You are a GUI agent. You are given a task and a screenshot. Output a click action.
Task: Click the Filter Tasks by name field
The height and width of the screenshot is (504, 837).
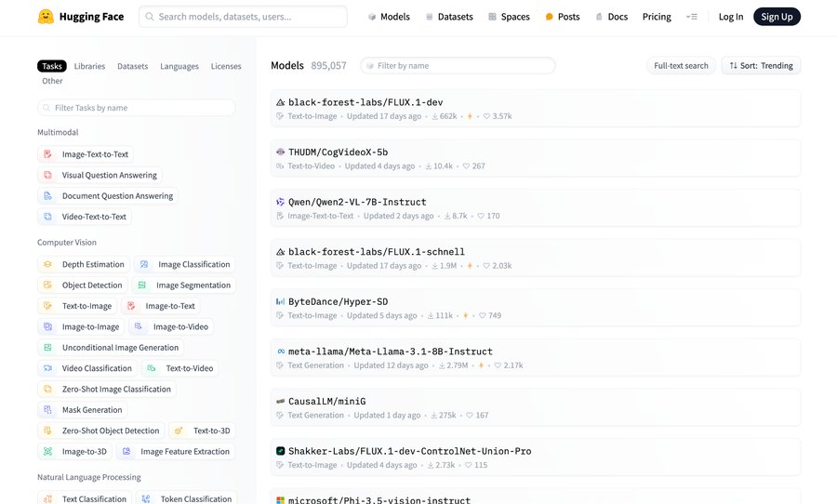(136, 107)
